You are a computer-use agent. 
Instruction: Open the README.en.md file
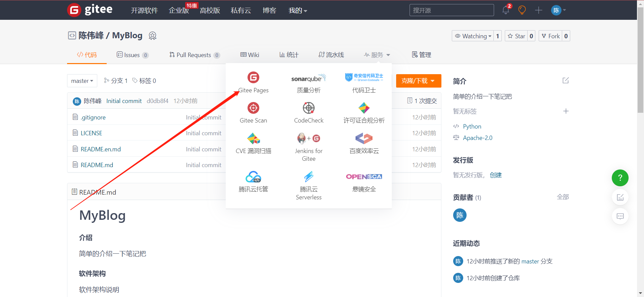pyautogui.click(x=101, y=149)
